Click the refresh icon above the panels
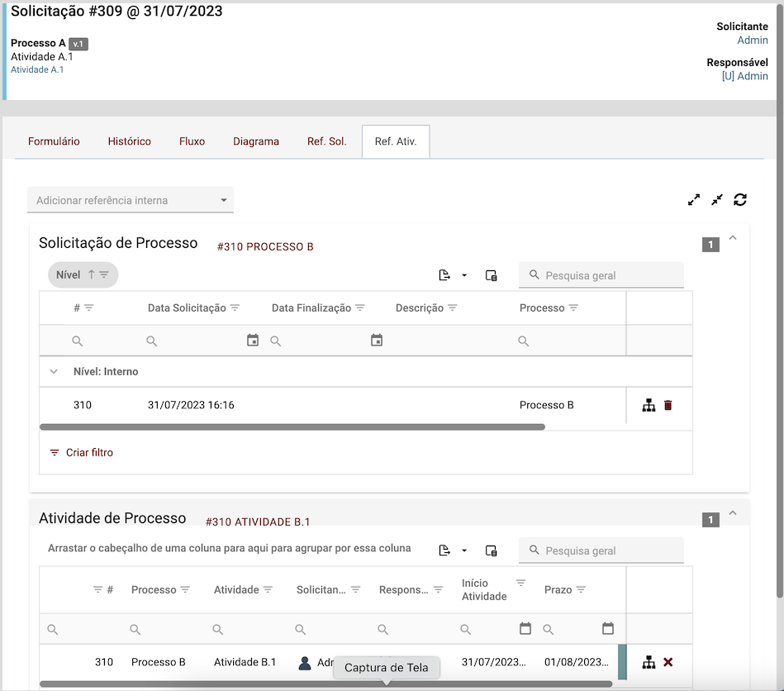Image resolution: width=784 pixels, height=691 pixels. click(x=740, y=199)
